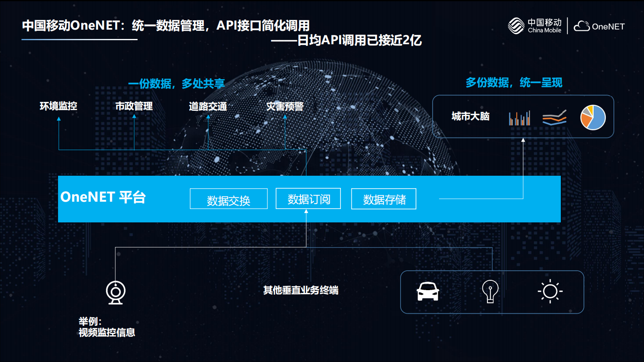Viewport: 644px width, 362px height.
Task: Click the China Mobile wordmark text
Action: [545, 26]
